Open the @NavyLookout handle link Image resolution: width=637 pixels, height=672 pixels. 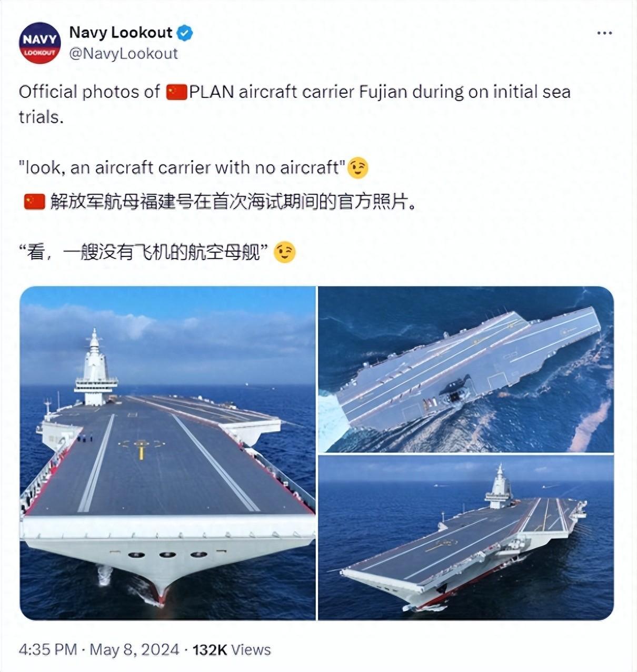tap(124, 53)
